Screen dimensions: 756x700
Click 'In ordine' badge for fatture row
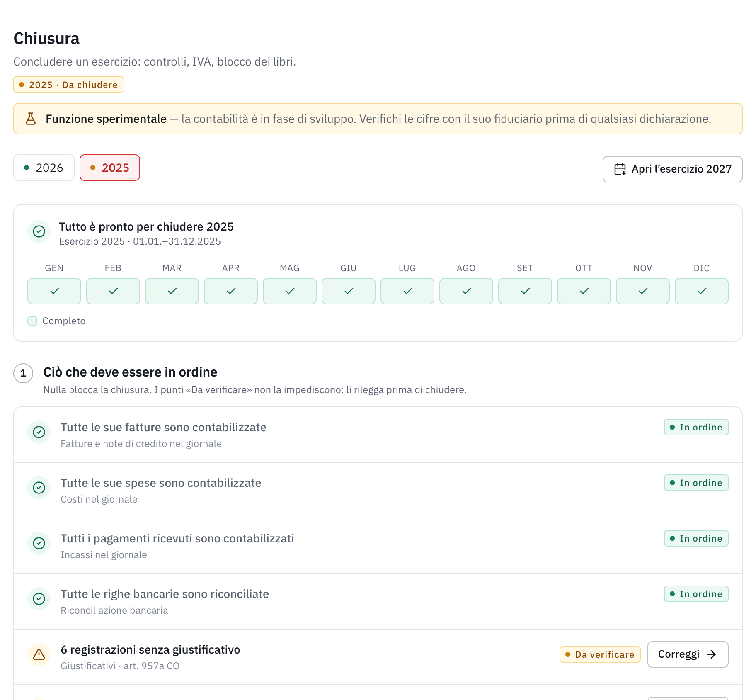696,427
